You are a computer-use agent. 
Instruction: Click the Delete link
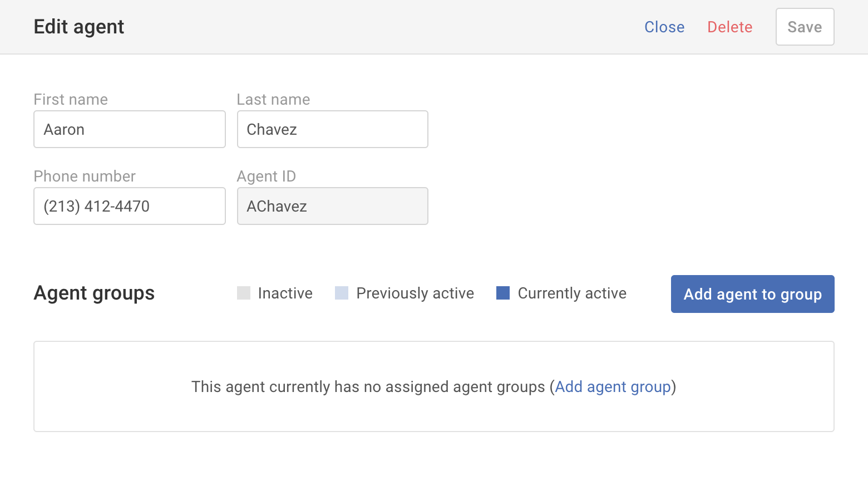[x=729, y=27]
